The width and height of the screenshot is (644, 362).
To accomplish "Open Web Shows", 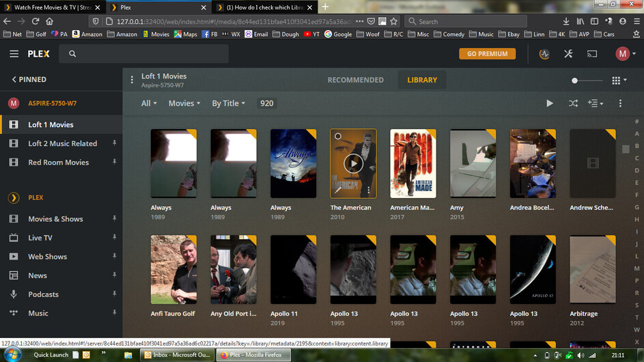I will point(47,257).
